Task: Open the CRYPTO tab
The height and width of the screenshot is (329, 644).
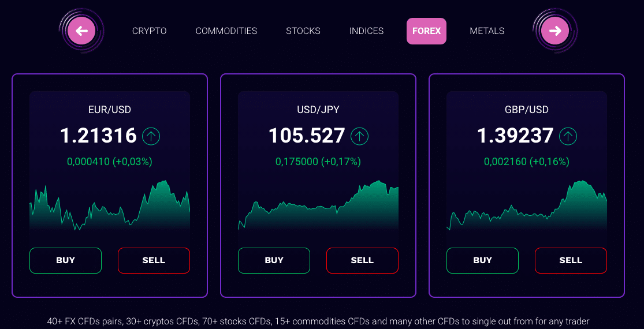Action: tap(150, 31)
